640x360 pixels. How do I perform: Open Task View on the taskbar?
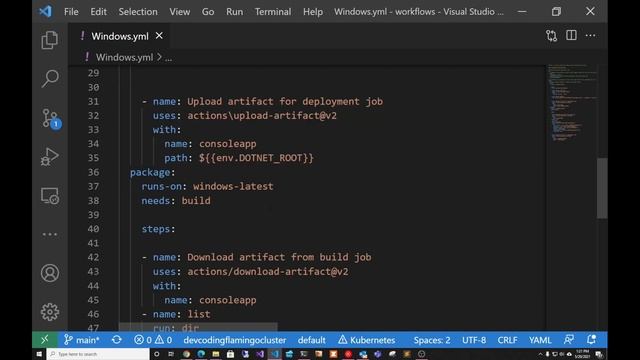pyautogui.click(x=171, y=354)
